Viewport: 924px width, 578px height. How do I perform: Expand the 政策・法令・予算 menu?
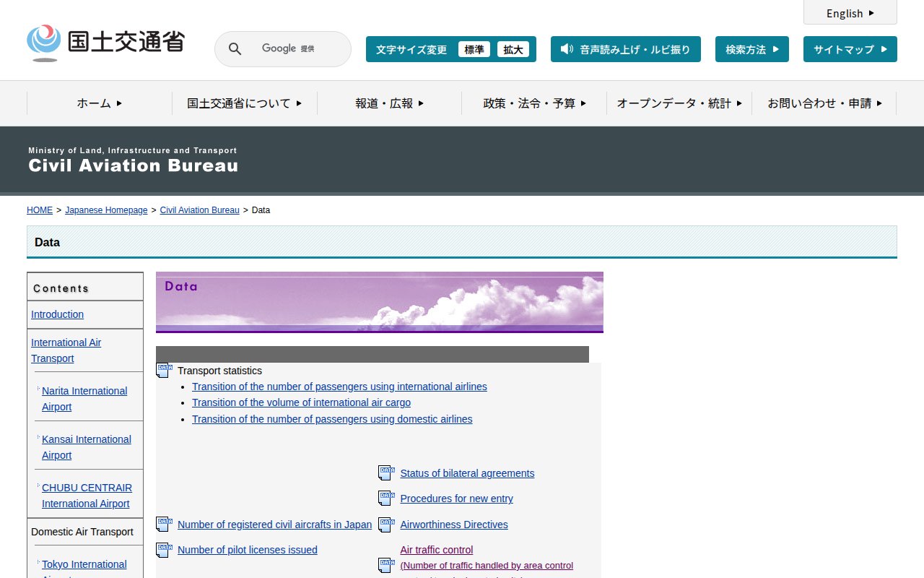(x=534, y=103)
